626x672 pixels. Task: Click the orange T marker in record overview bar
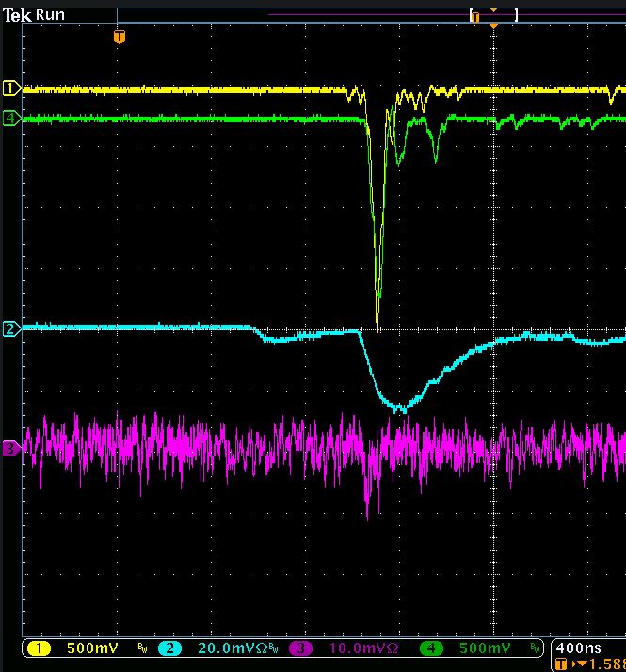[475, 17]
